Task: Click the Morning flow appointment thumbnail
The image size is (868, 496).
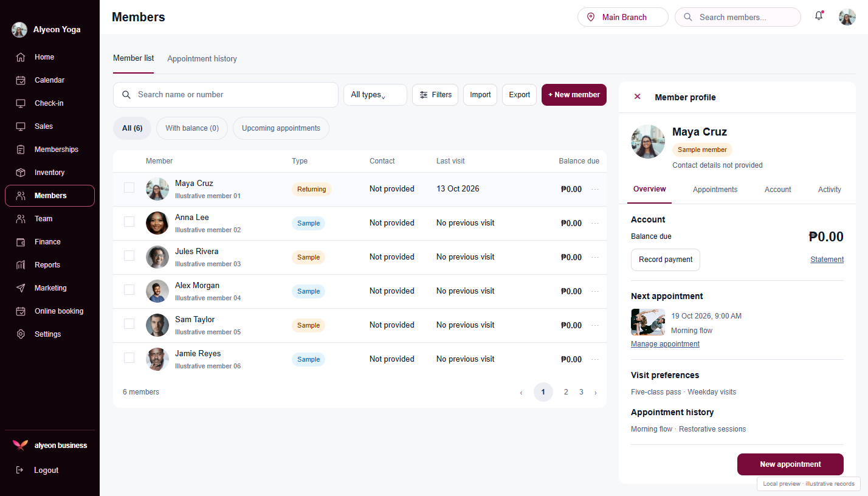Action: coord(648,322)
